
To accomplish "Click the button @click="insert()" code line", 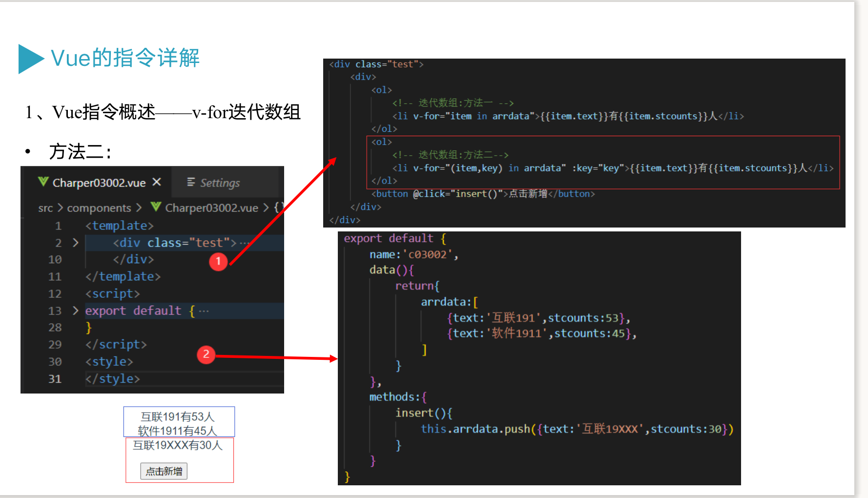I will pos(483,194).
